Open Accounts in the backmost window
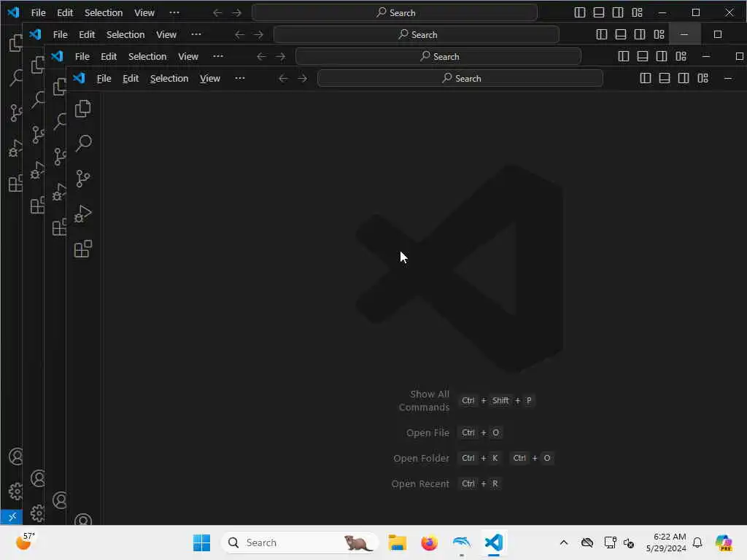 [x=15, y=456]
